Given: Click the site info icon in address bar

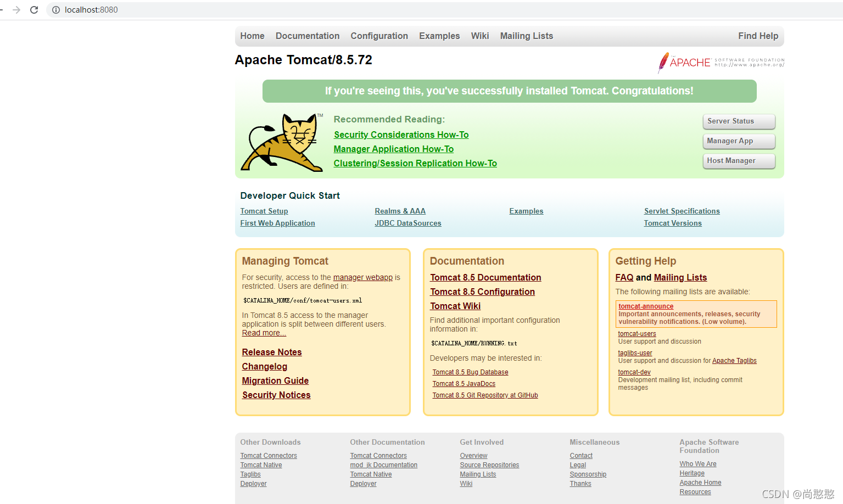Looking at the screenshot, I should (56, 10).
